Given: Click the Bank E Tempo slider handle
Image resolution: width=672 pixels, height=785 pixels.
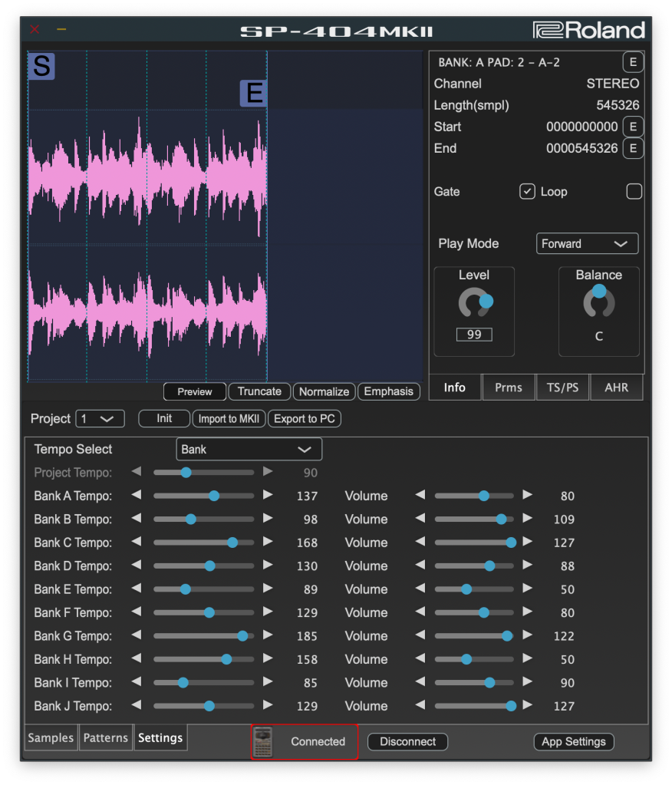Looking at the screenshot, I should [186, 589].
